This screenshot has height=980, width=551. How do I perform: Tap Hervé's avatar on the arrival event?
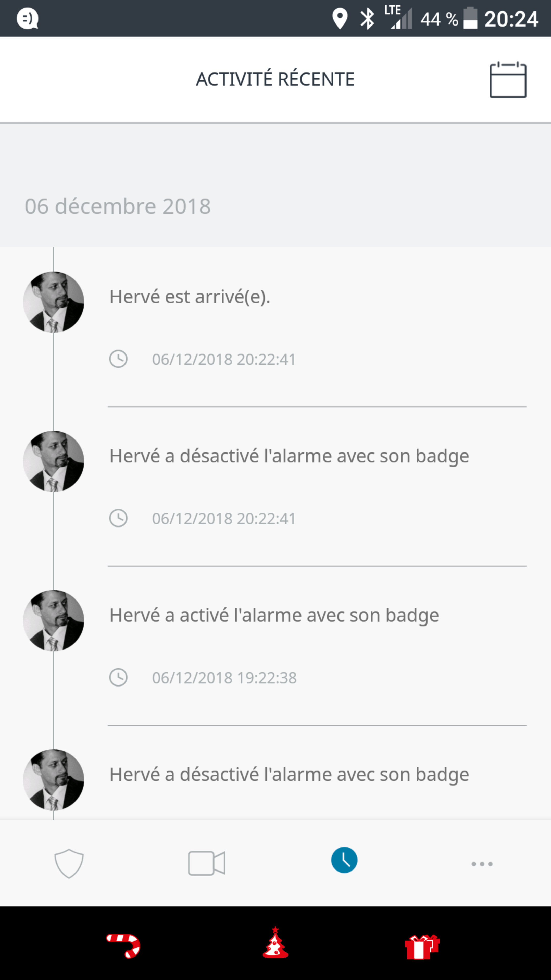(54, 302)
